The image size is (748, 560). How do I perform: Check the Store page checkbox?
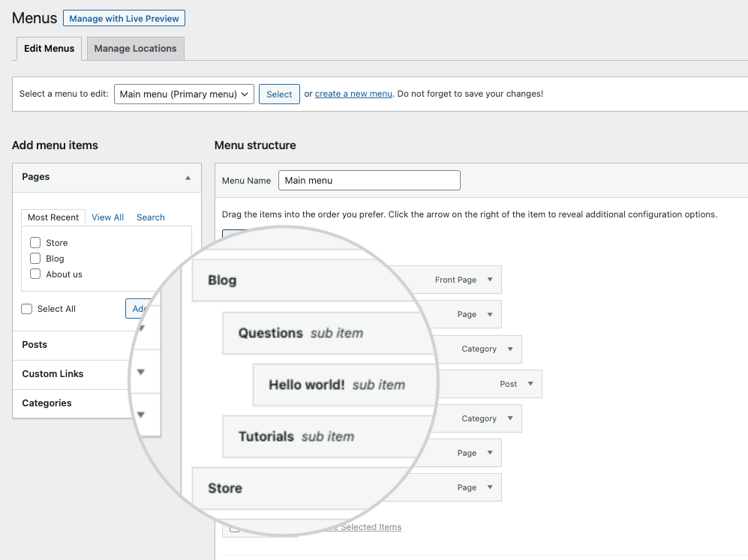(35, 243)
